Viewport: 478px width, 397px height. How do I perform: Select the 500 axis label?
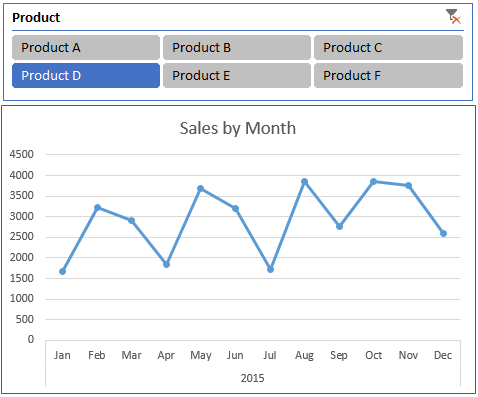coord(25,319)
